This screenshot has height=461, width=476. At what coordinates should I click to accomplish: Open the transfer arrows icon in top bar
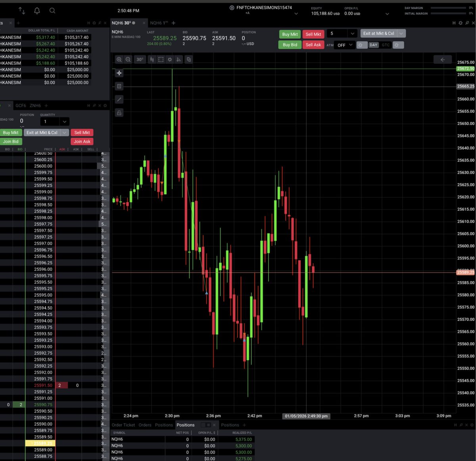tap(22, 11)
